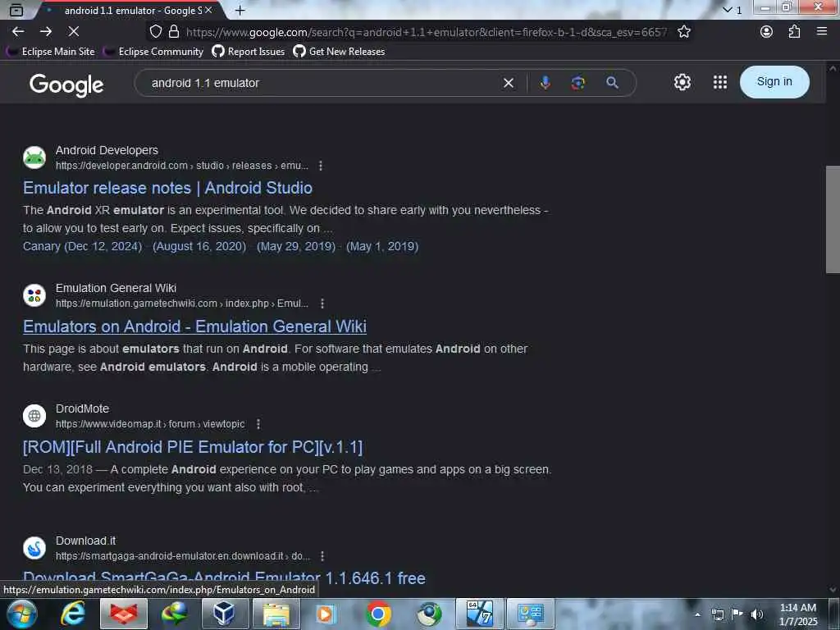Open a new tab with the plus button
This screenshot has height=630, width=840.
[240, 10]
